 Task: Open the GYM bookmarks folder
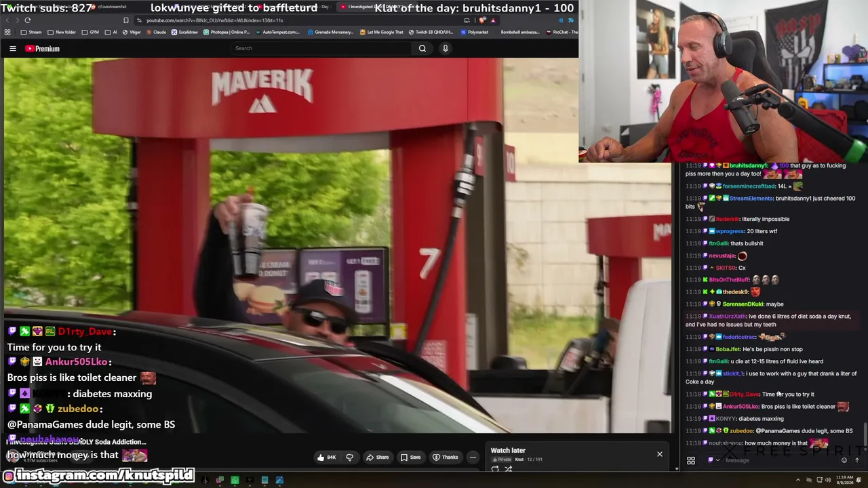click(90, 32)
